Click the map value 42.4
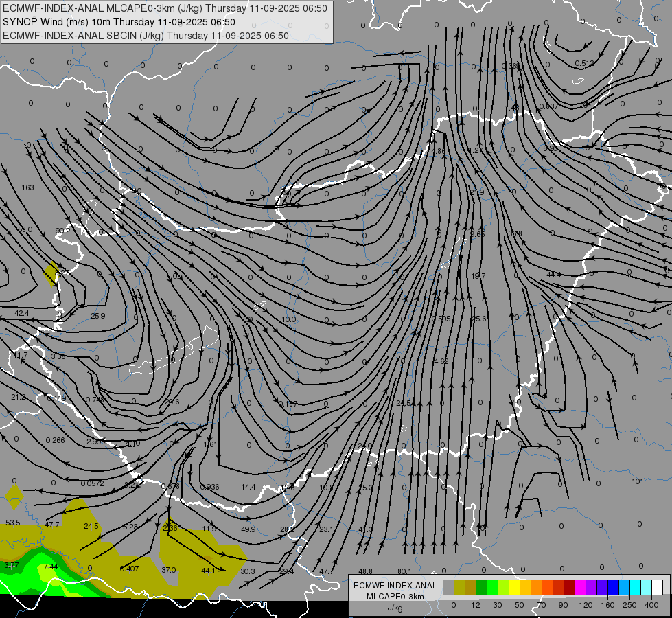 [x=21, y=314]
